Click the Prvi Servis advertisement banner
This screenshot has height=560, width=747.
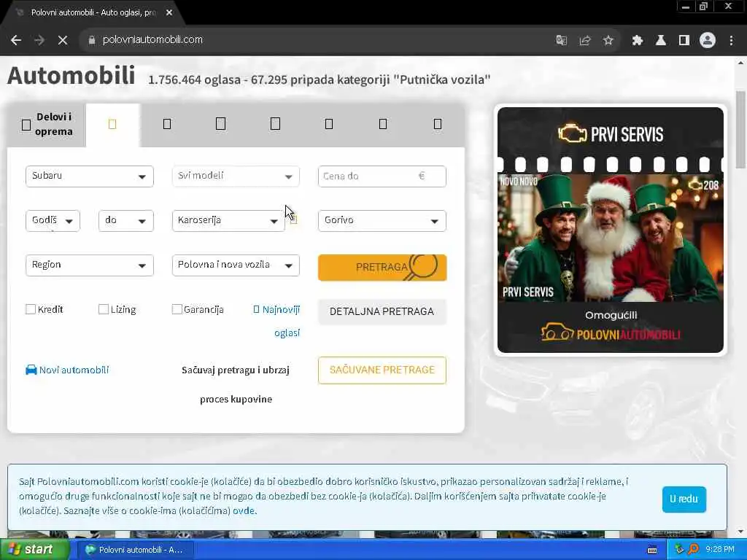(x=611, y=230)
